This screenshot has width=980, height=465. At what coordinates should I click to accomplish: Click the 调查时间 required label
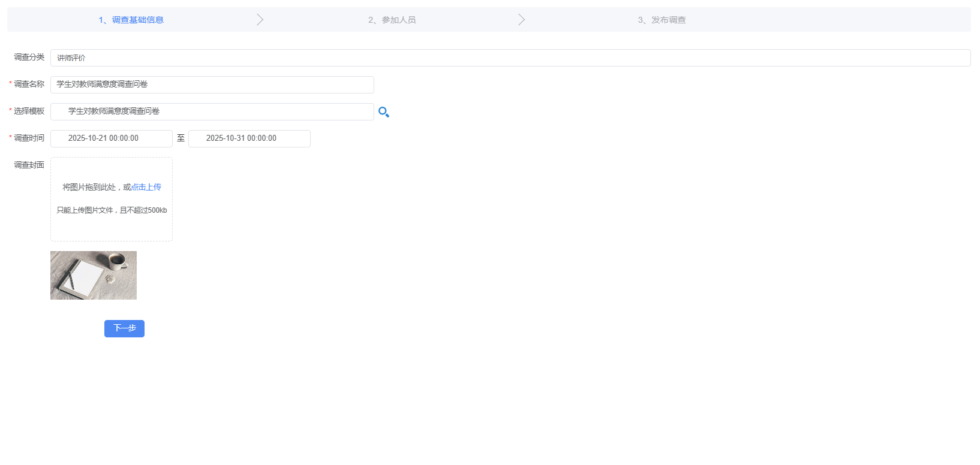(x=29, y=138)
